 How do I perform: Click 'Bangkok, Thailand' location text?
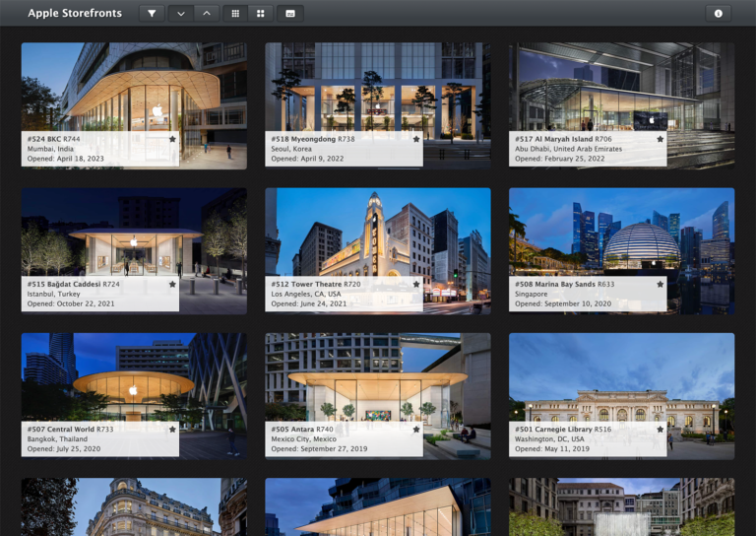(x=57, y=439)
